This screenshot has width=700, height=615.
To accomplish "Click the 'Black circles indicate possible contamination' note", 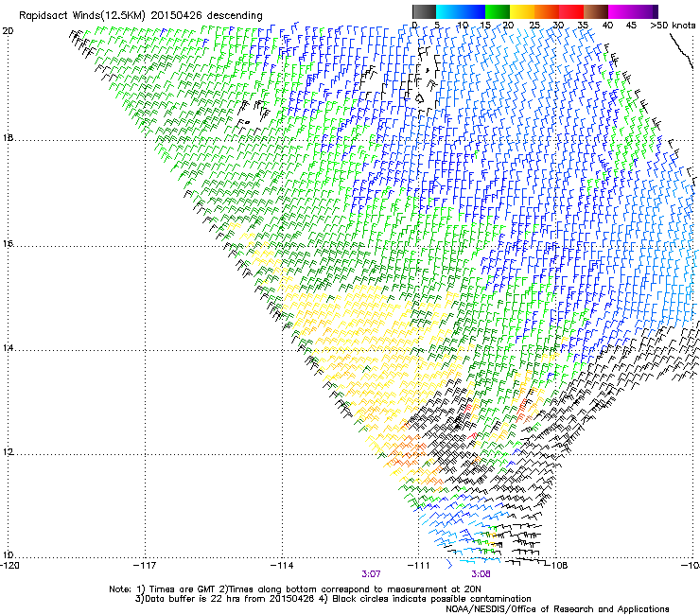I will (x=431, y=599).
